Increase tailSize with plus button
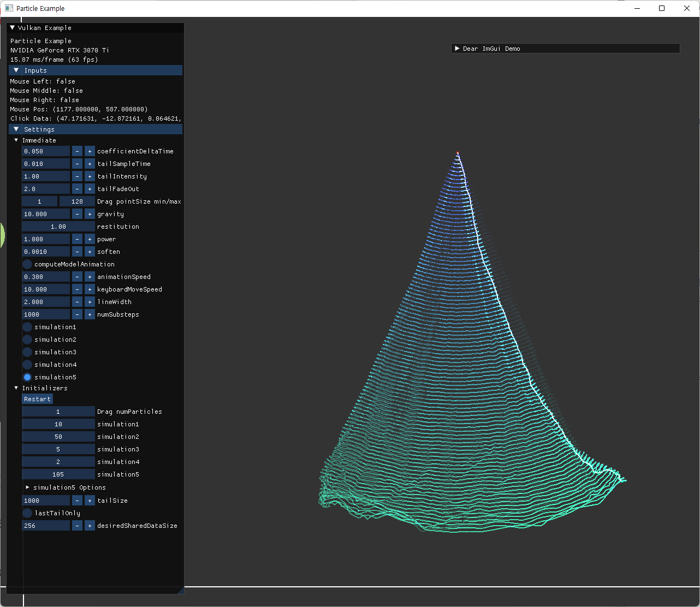The image size is (700, 607). pos(90,501)
